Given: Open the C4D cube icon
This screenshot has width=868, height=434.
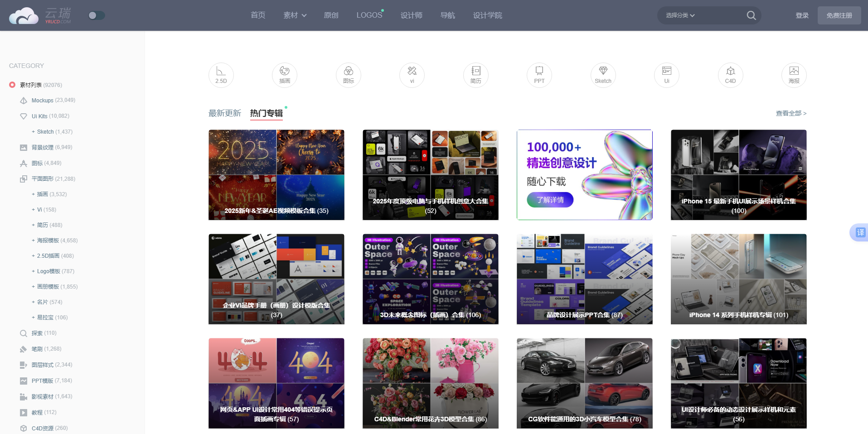Looking at the screenshot, I should [x=730, y=75].
